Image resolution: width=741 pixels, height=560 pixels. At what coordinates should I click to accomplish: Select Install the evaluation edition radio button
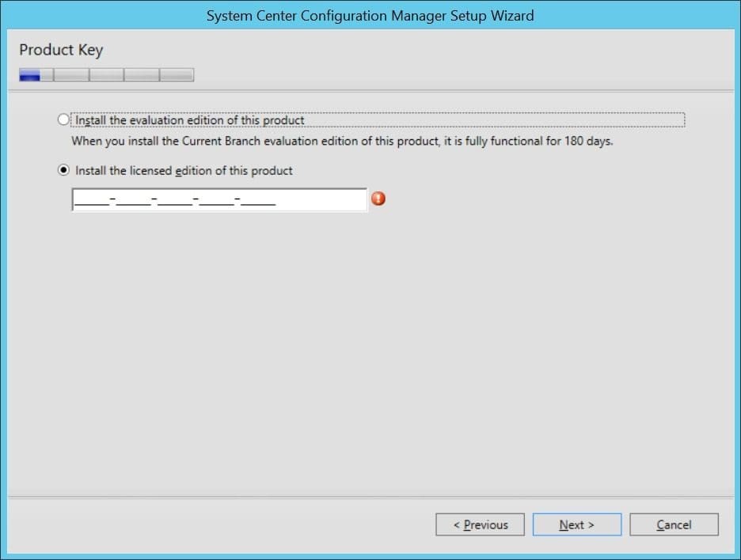click(x=63, y=120)
